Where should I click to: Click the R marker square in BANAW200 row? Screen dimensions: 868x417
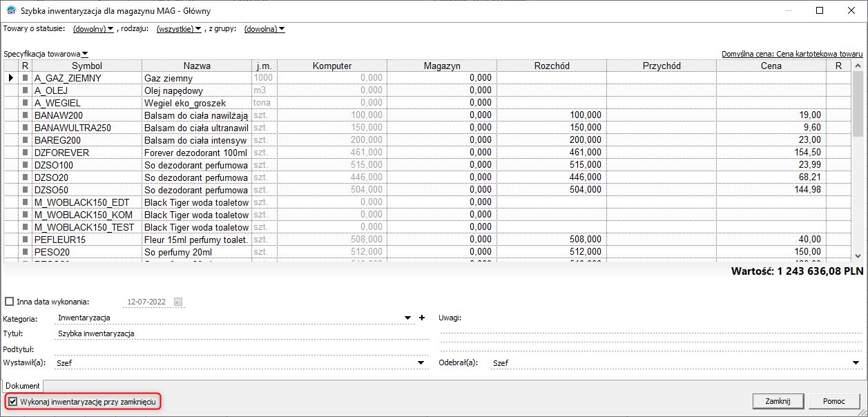(26, 115)
